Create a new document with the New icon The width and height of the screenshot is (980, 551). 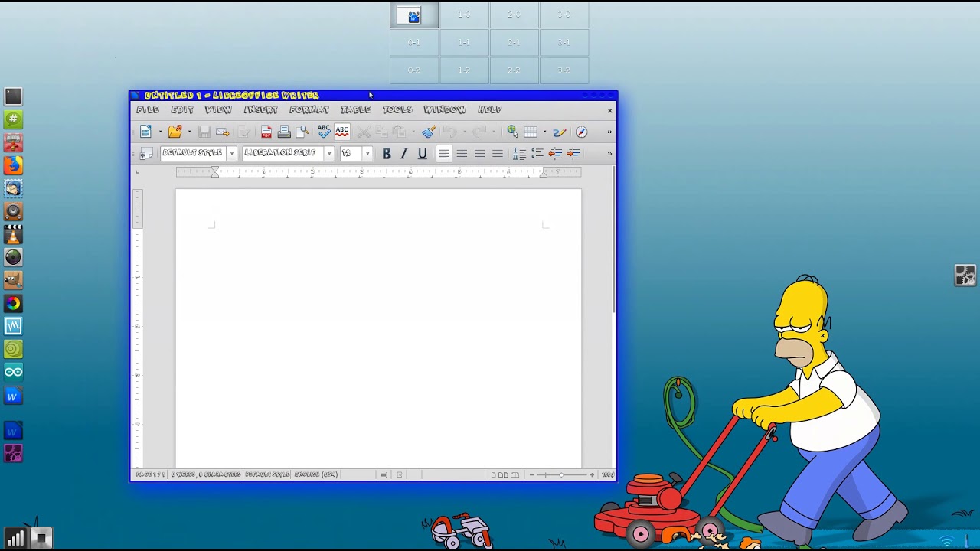145,132
